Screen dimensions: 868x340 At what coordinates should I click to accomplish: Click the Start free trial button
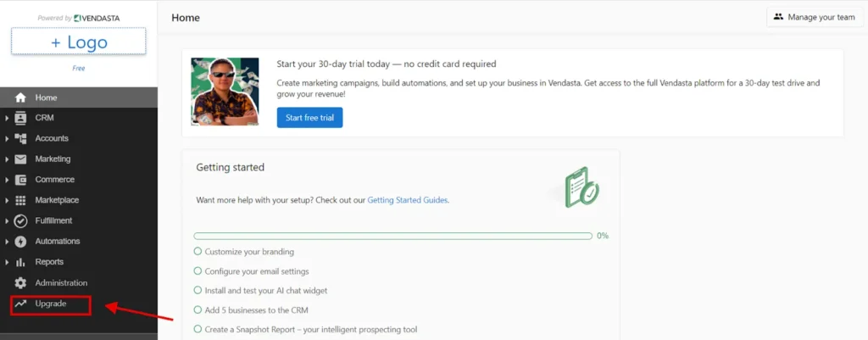(x=309, y=117)
